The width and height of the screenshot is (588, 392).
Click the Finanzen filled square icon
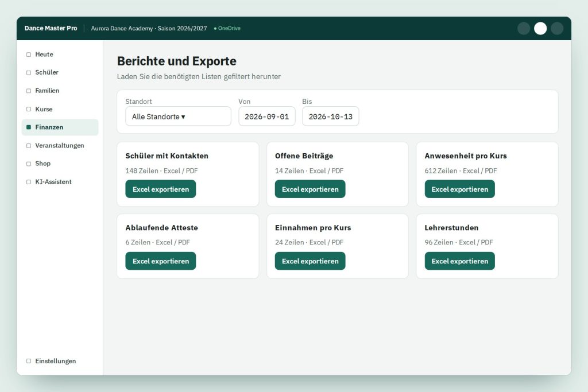click(29, 127)
